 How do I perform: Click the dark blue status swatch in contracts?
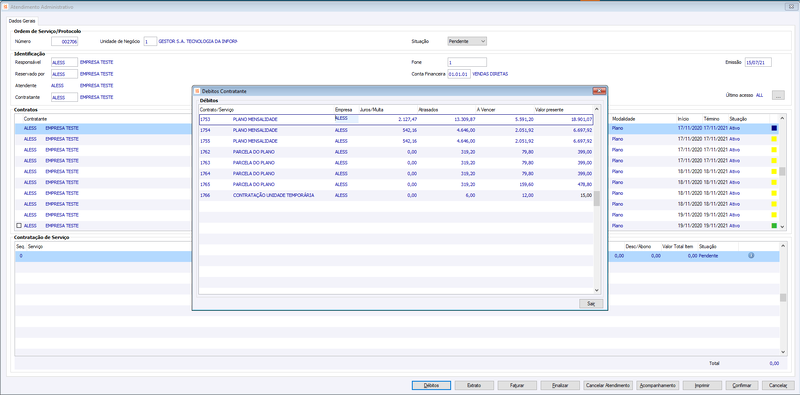click(x=774, y=128)
